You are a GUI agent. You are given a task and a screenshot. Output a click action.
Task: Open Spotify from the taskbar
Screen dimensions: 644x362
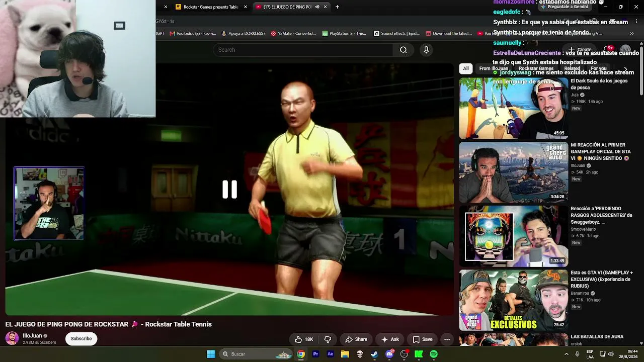pyautogui.click(x=434, y=354)
